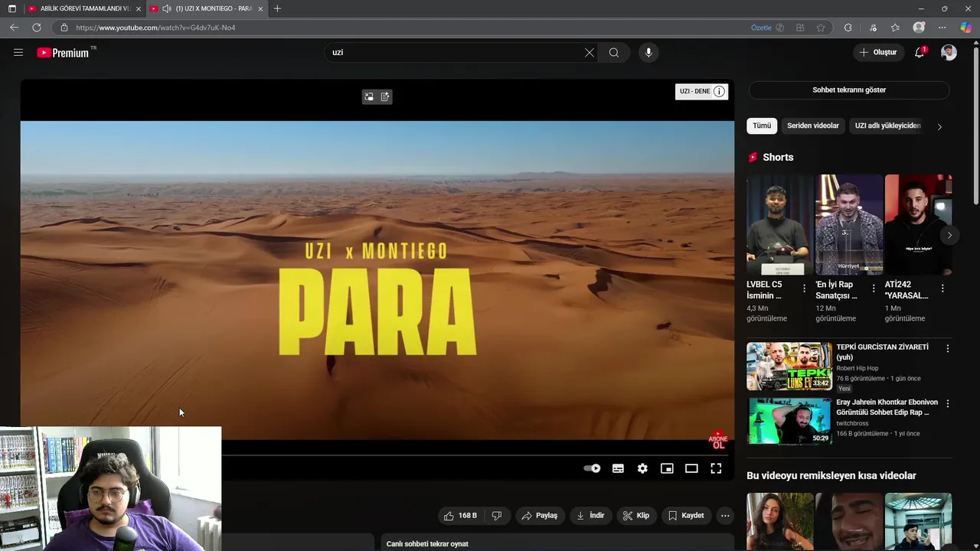
Task: Open the YouTube guide hamburger menu
Action: pos(18,53)
